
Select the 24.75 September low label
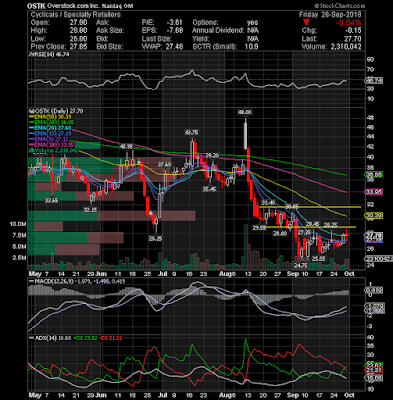(x=300, y=265)
